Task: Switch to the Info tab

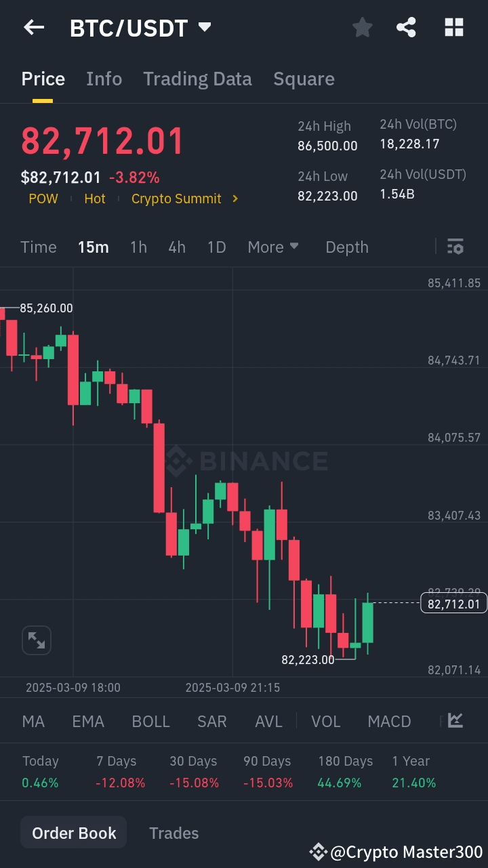Action: pyautogui.click(x=104, y=79)
